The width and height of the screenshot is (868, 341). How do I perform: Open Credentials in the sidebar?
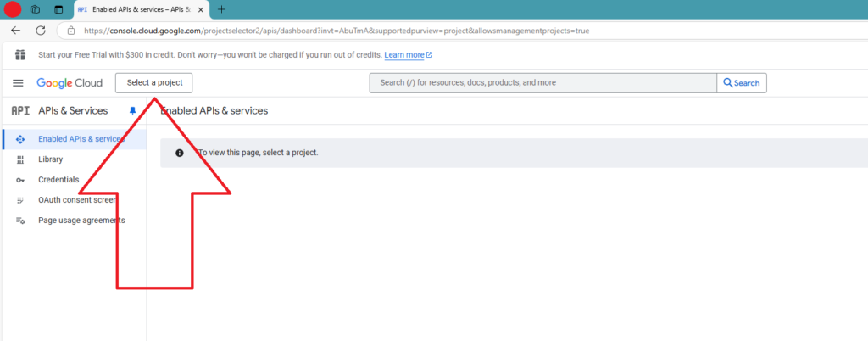point(58,180)
